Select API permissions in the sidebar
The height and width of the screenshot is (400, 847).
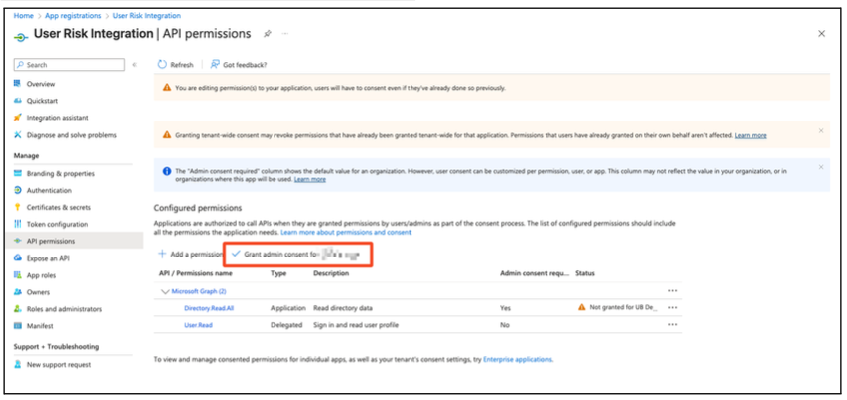(51, 241)
